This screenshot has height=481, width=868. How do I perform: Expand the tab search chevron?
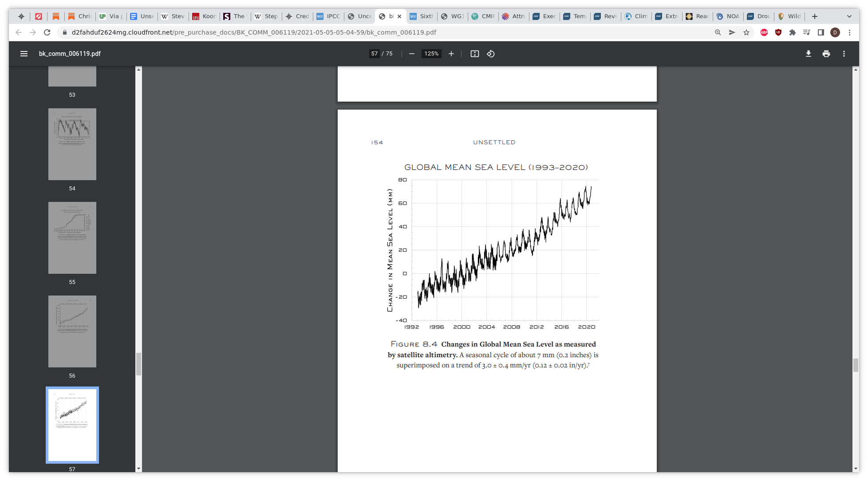(x=849, y=16)
